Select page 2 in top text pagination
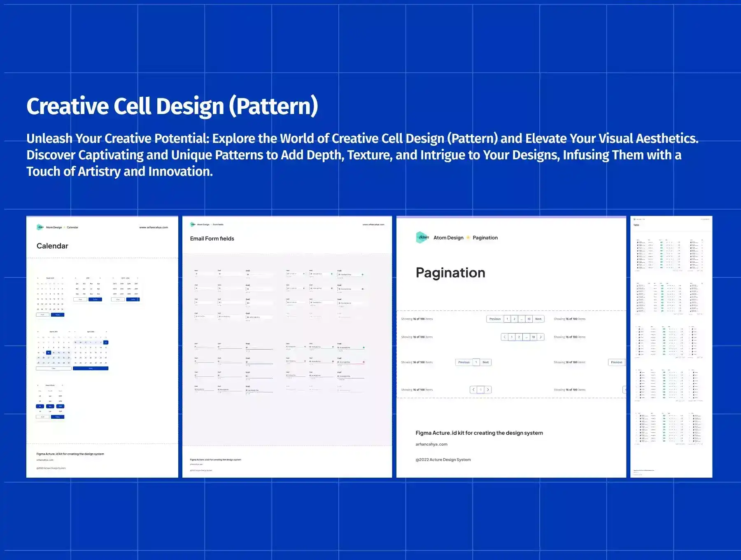This screenshot has width=741, height=560. coord(514,319)
